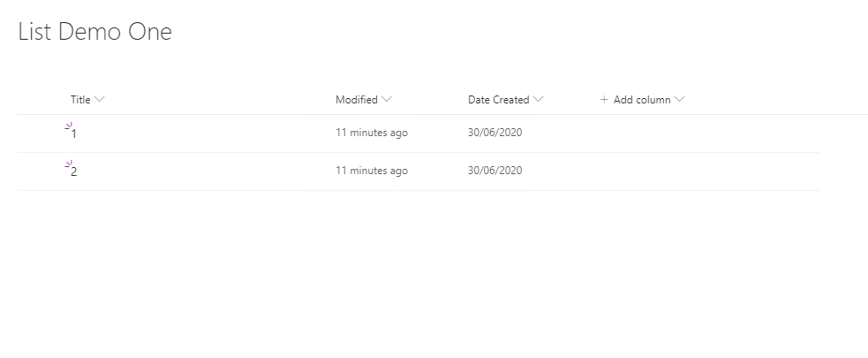Viewport: 868px width, 358px height.
Task: Open list item titled 1
Action: (74, 134)
